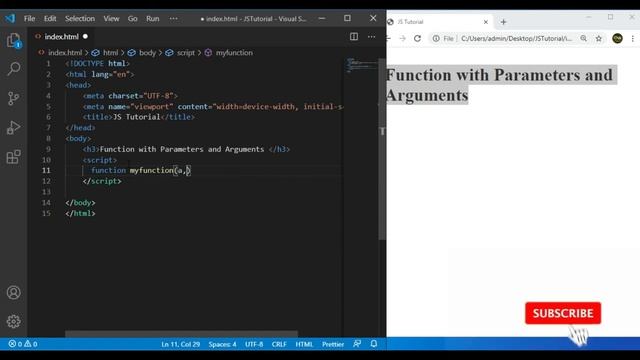640x360 pixels.
Task: Click index.html in the breadcrumb
Action: tap(65, 53)
